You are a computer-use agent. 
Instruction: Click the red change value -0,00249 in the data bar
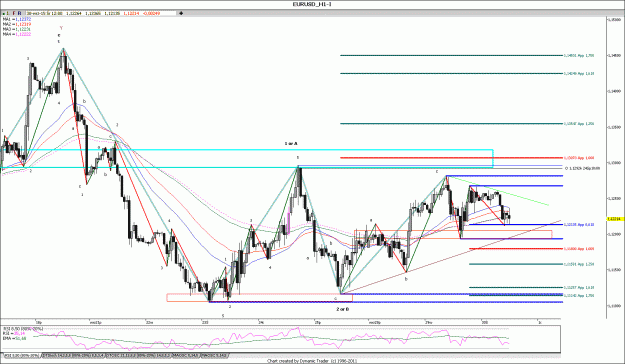point(151,13)
